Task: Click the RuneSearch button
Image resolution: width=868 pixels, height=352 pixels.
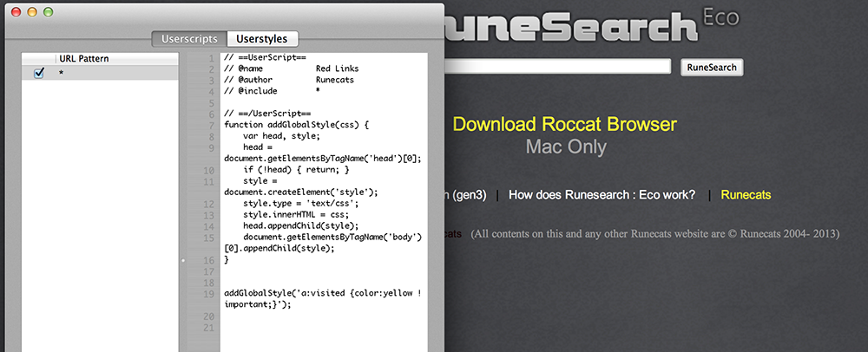Action: click(x=712, y=68)
